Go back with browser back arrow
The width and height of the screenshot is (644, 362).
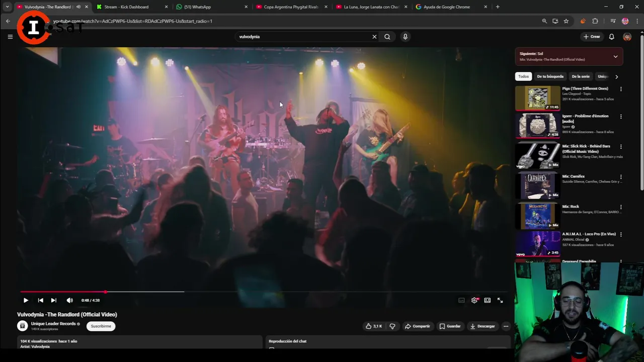click(8, 21)
